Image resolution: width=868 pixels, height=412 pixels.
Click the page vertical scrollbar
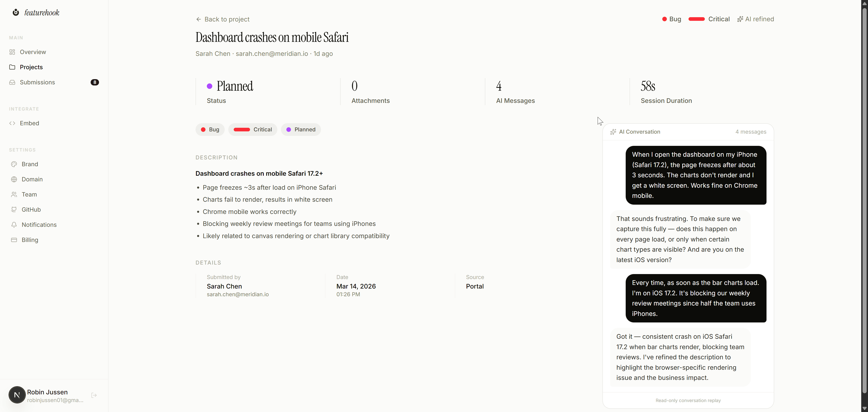[x=864, y=202]
